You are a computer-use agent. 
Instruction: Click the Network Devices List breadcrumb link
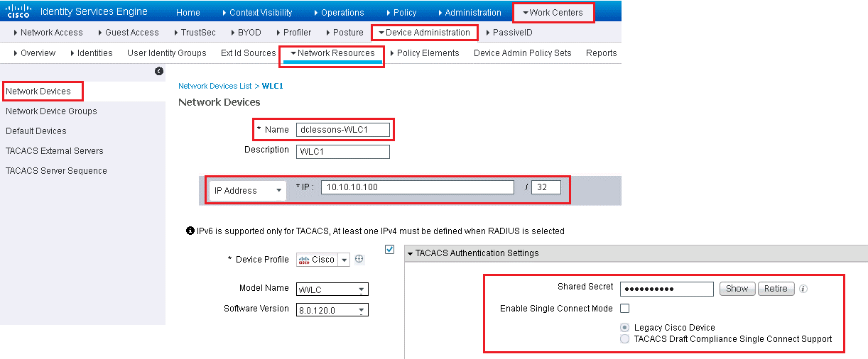coord(215,86)
